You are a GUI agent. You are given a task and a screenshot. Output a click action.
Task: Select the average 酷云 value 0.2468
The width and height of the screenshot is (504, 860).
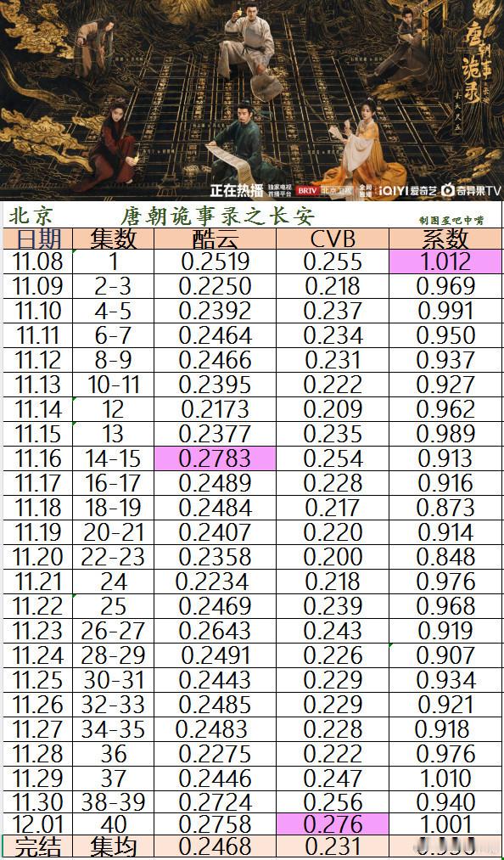click(x=215, y=846)
